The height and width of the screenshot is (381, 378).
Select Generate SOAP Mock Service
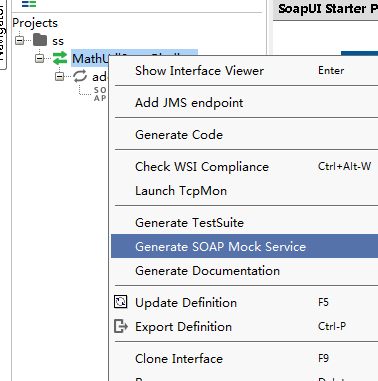pyautogui.click(x=246, y=246)
